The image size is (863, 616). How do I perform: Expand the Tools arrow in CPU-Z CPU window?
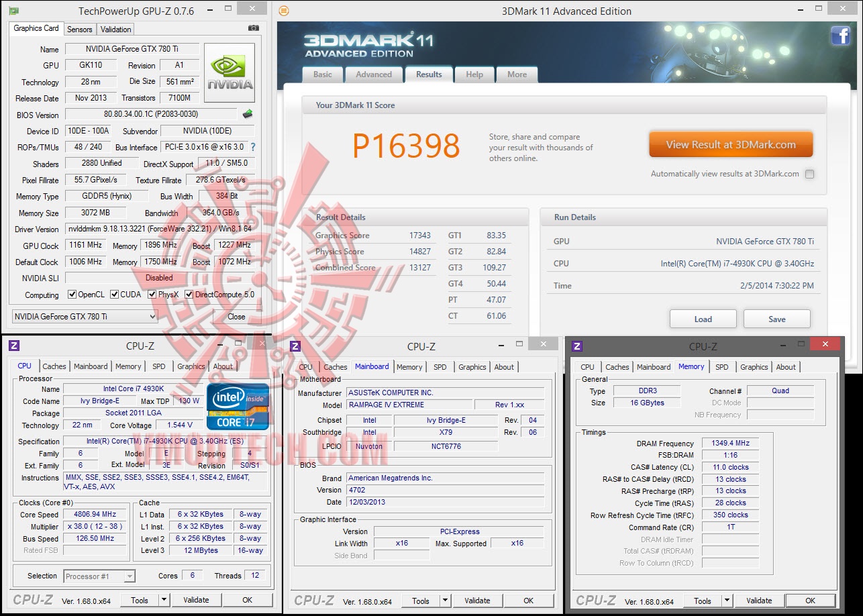[162, 600]
